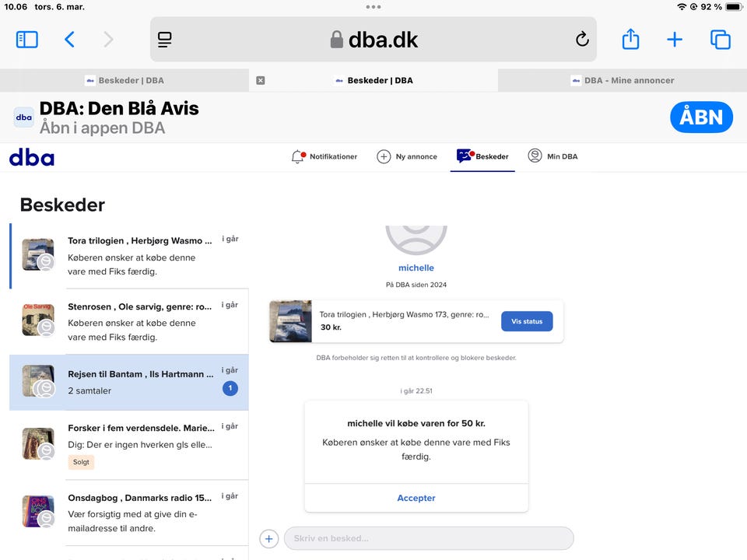747x560 pixels.
Task: Tap 'michelle vil købe varen' heading
Action: (416, 423)
